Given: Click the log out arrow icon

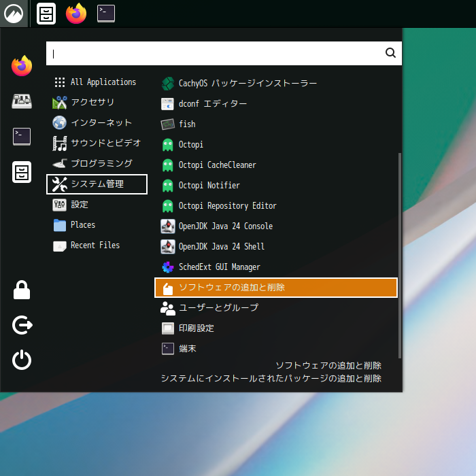Looking at the screenshot, I should click(x=22, y=326).
